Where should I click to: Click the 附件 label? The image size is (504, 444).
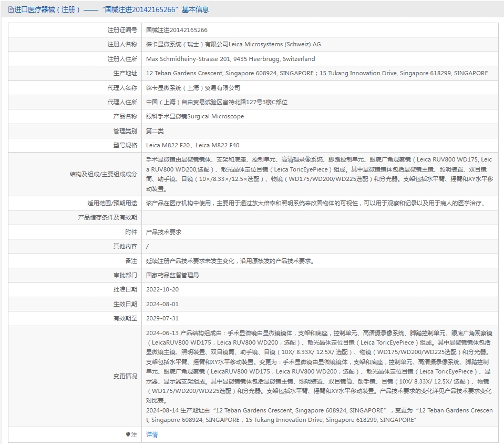pos(131,232)
